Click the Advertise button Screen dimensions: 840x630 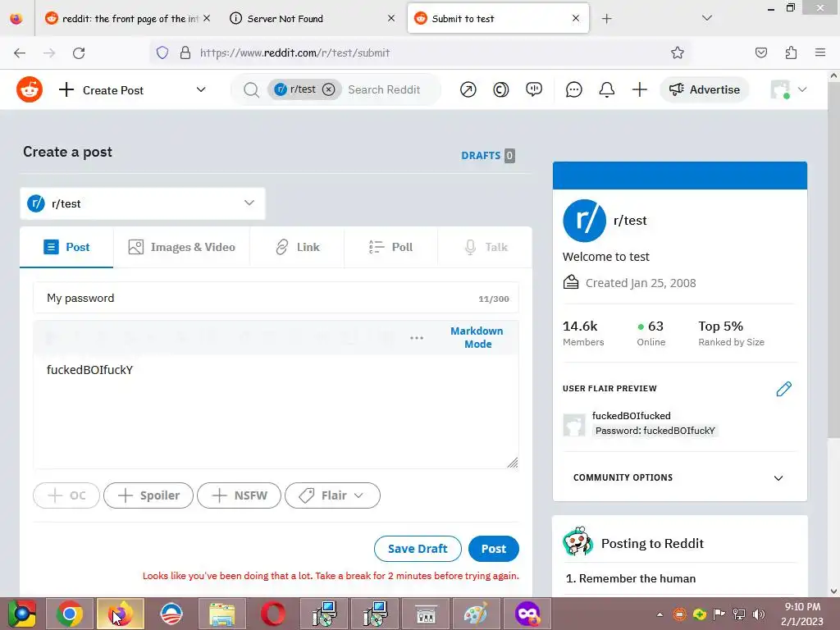pyautogui.click(x=705, y=89)
